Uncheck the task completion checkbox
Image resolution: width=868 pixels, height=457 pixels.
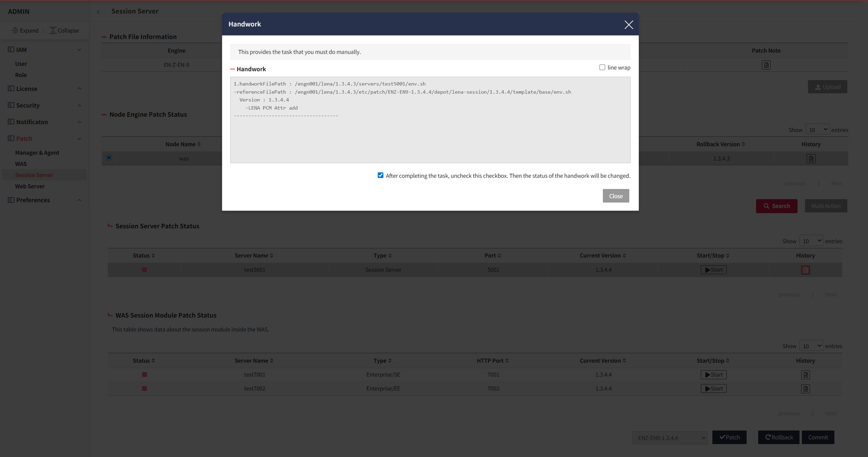click(380, 175)
